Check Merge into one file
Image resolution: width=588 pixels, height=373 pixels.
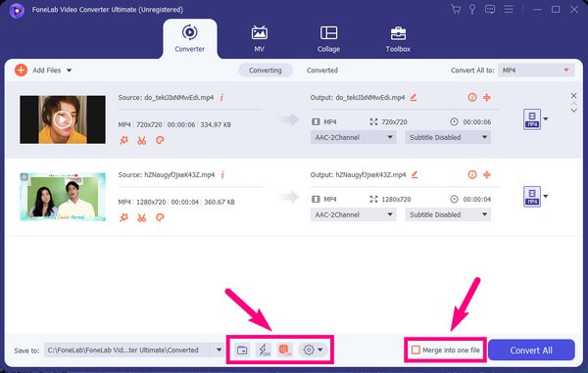pos(416,350)
